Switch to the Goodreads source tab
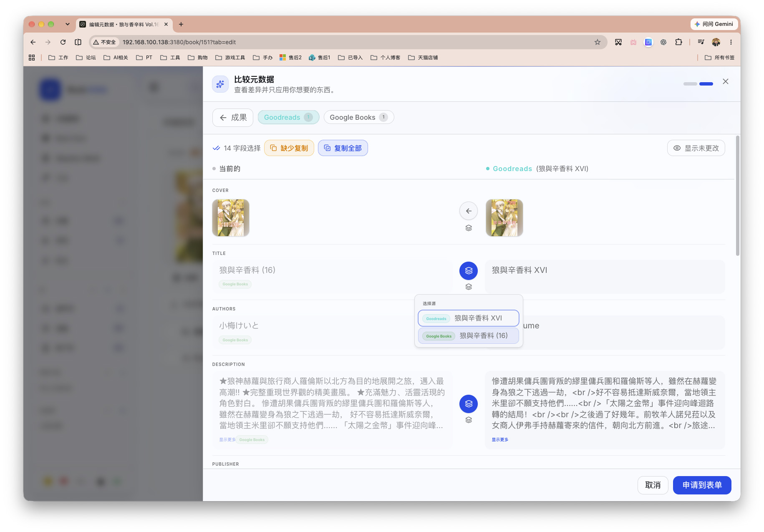 (288, 117)
